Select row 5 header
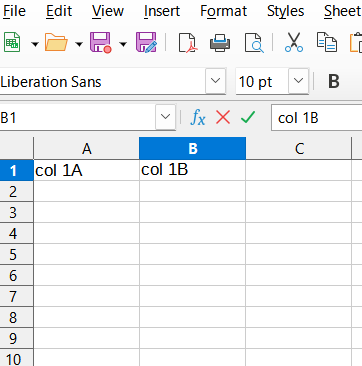Image resolution: width=362 pixels, height=366 pixels. coord(16,254)
